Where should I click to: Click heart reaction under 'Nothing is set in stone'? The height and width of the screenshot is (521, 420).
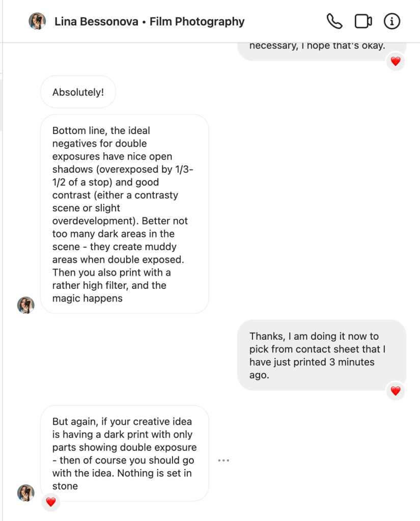point(50,502)
